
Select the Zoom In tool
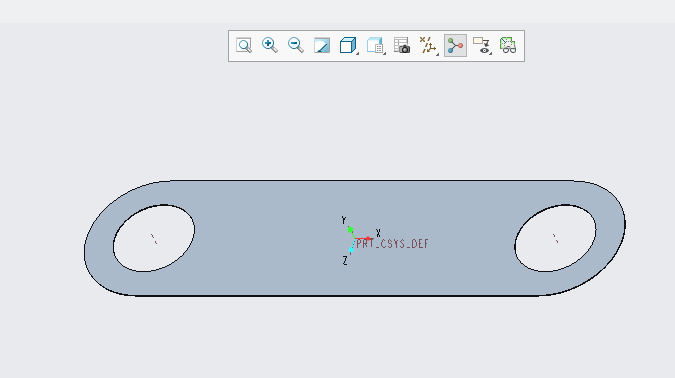click(270, 46)
